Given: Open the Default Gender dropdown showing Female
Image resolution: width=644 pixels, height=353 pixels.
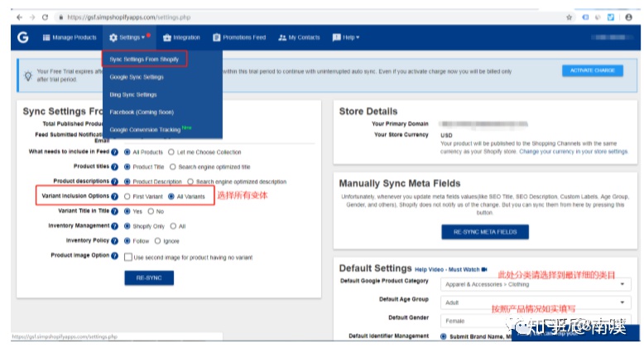Looking at the screenshot, I should (x=536, y=321).
